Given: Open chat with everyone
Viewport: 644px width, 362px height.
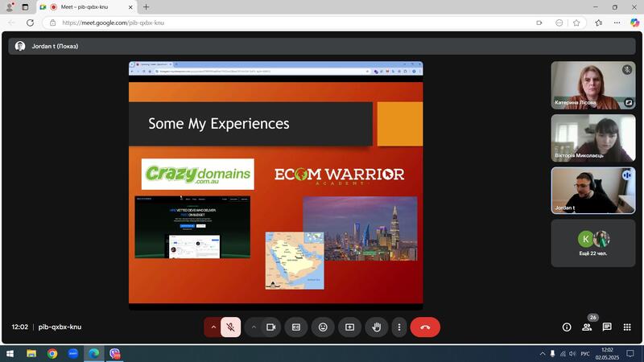Looking at the screenshot, I should pyautogui.click(x=607, y=327).
